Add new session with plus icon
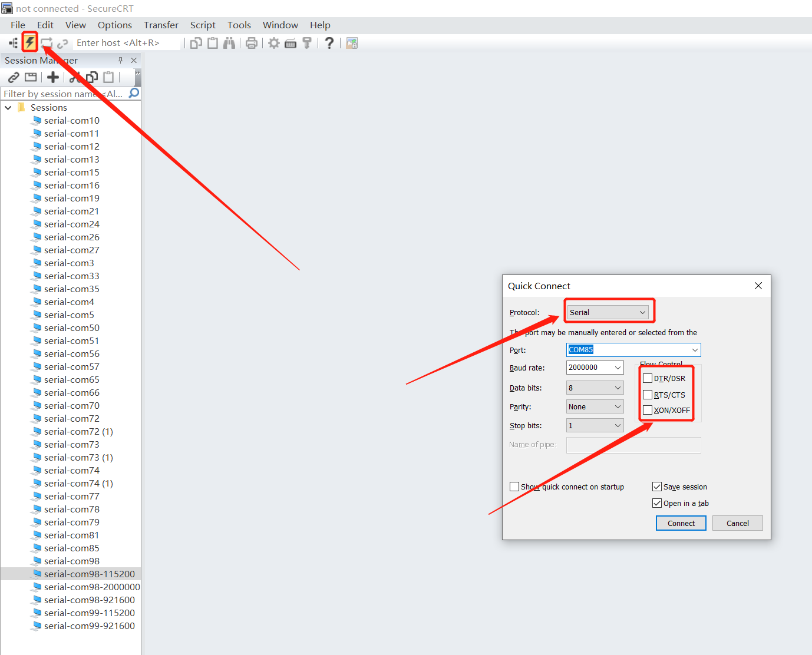 click(x=53, y=77)
